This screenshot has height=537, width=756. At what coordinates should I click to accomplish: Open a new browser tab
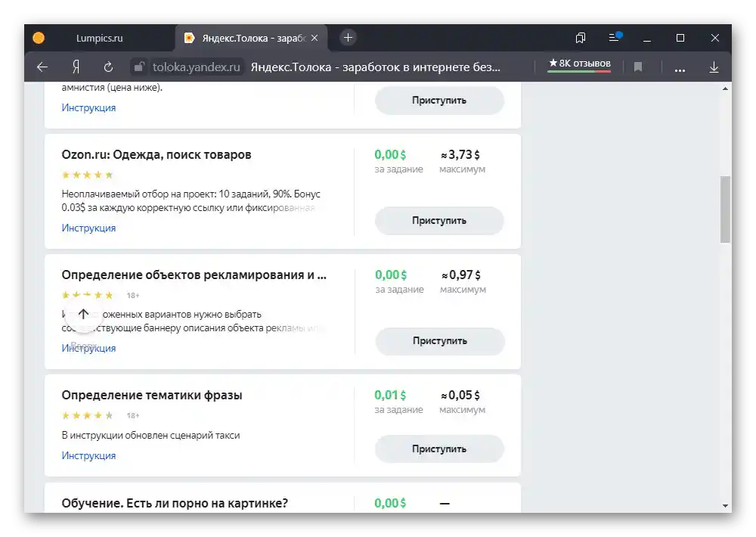pos(348,37)
